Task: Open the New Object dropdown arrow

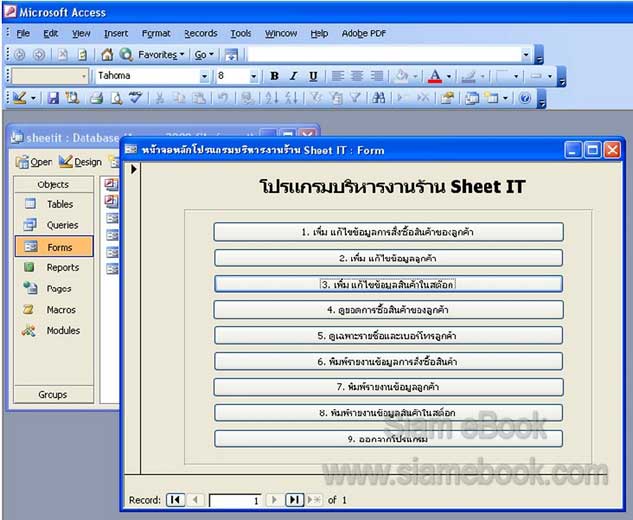Action: click(x=505, y=98)
